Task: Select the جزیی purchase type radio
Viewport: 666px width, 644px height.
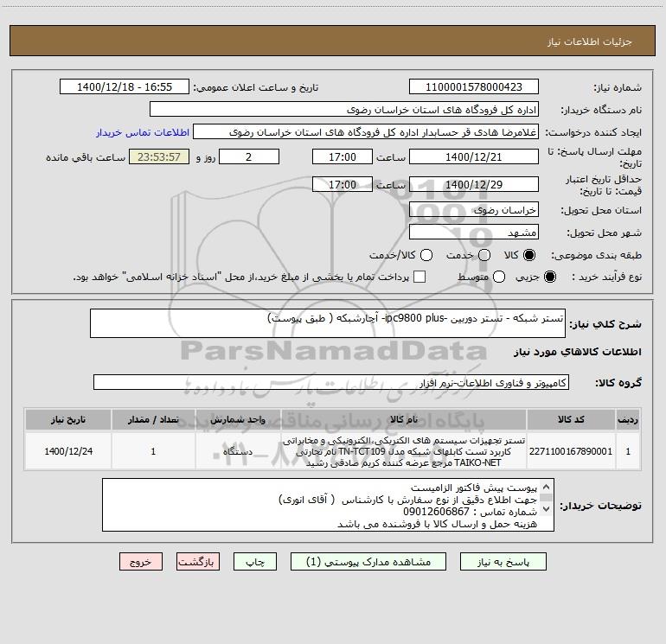Action: point(549,277)
